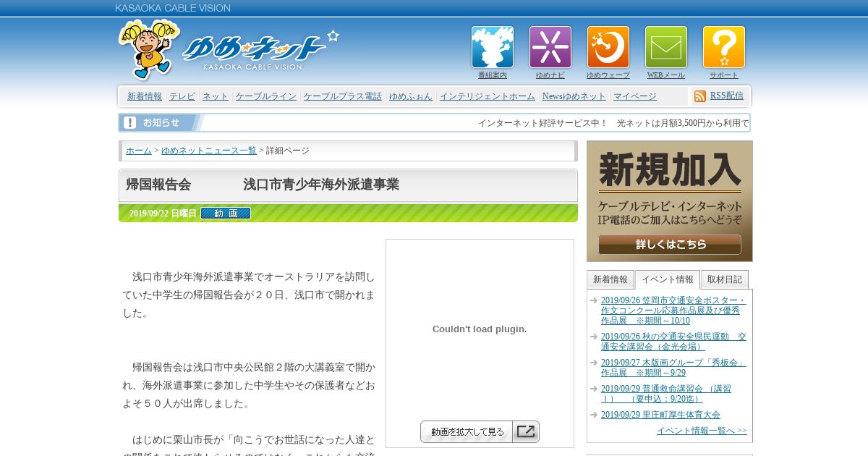Click the scrolling インターネット好評サービス中 notice text
The image size is (868, 456).
click(x=613, y=123)
